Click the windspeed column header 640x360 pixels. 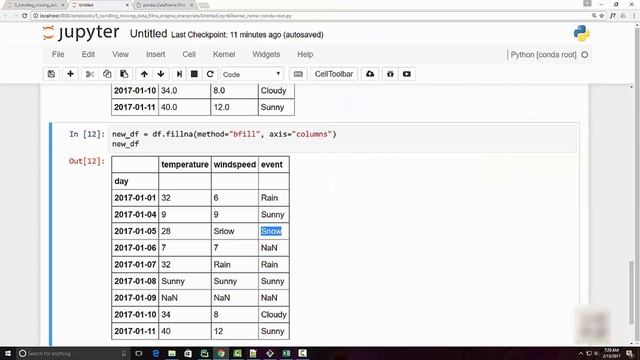click(235, 164)
